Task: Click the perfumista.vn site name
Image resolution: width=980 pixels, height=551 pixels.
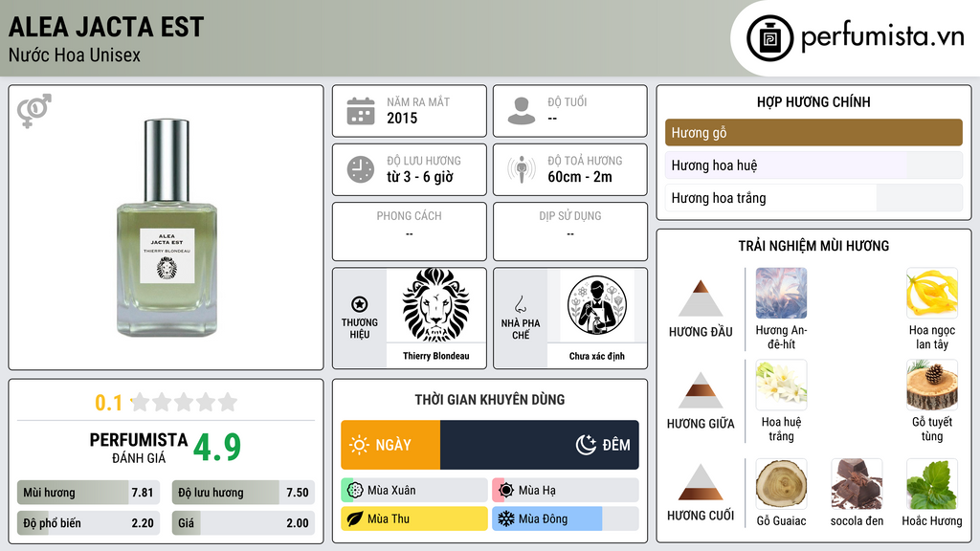Action: pos(882,36)
